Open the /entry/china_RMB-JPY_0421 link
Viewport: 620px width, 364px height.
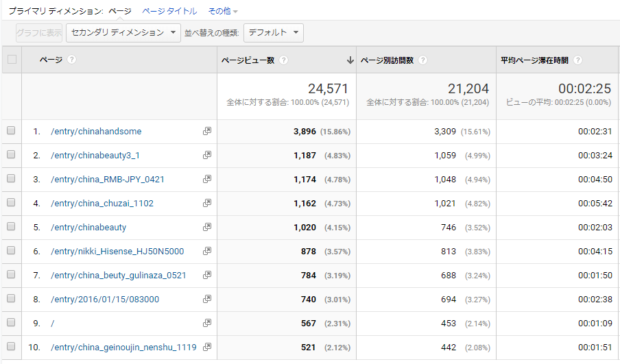(x=108, y=180)
